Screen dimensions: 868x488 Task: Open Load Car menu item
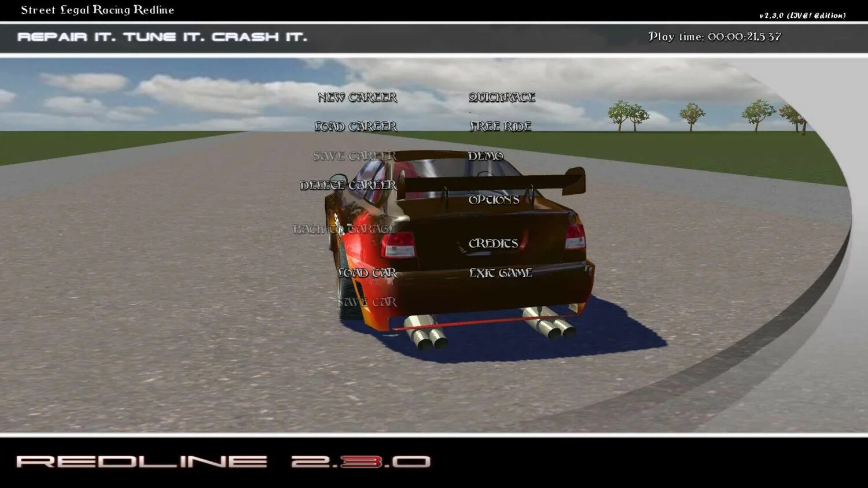(367, 272)
